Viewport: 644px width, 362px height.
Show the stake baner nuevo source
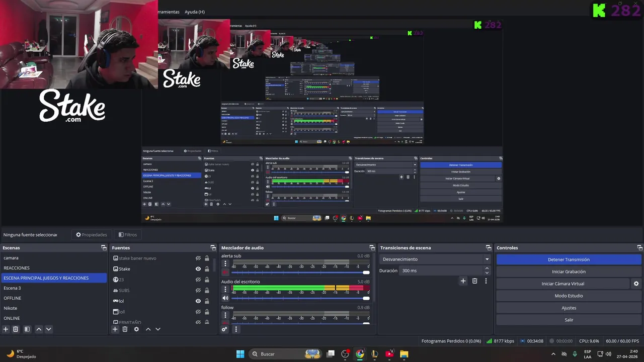pos(198,258)
